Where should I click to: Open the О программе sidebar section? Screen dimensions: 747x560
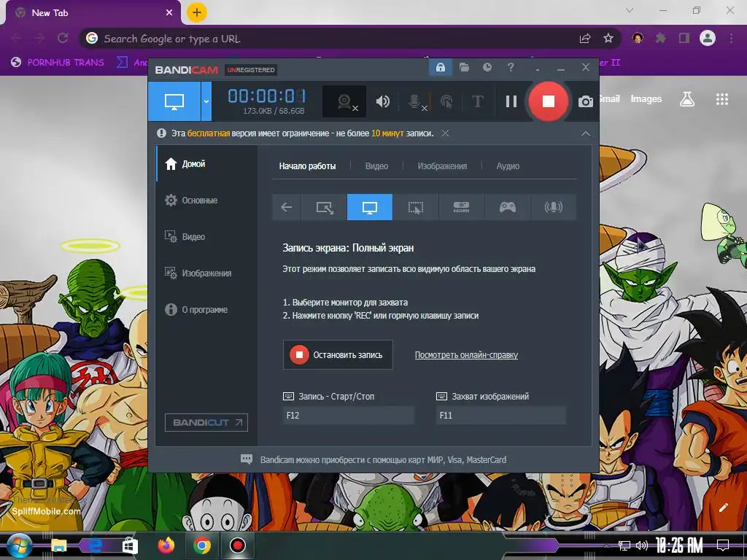[206, 309]
